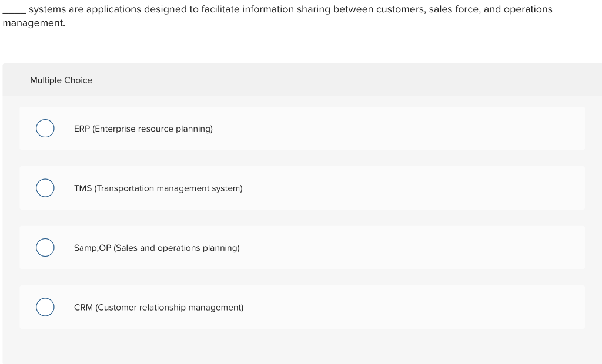Click the TMS answer text label

tap(158, 188)
